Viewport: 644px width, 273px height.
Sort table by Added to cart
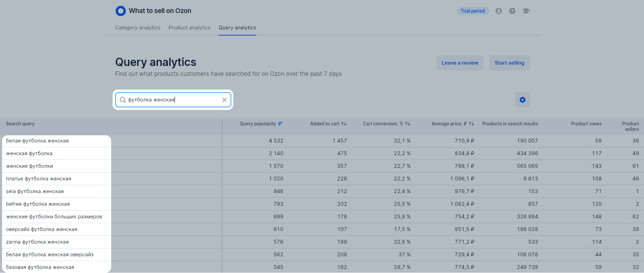point(344,124)
